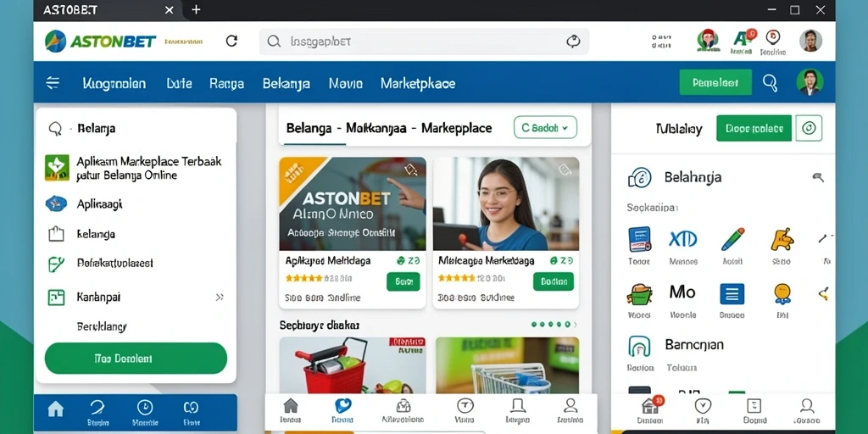The image size is (868, 434).
Task: Open the orange puzzle app icon
Action: 782,240
